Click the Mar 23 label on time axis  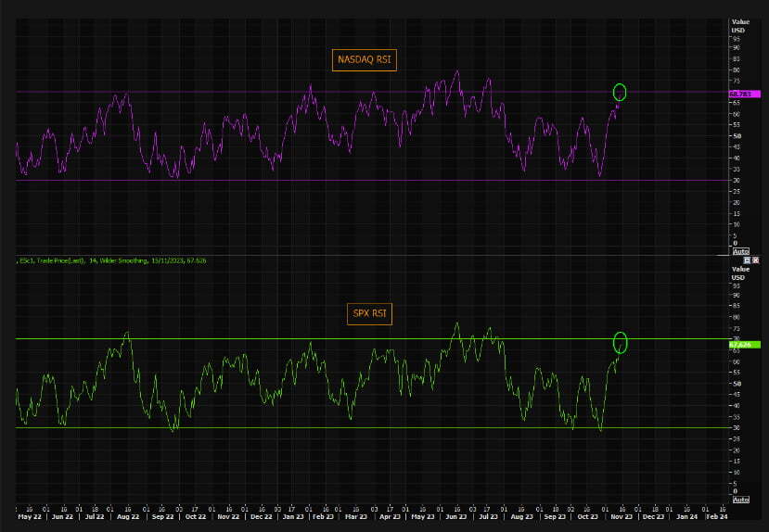(356, 517)
